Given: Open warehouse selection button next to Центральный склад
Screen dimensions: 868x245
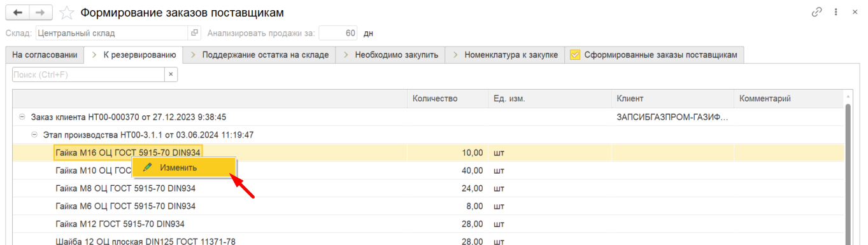Looking at the screenshot, I should point(195,33).
